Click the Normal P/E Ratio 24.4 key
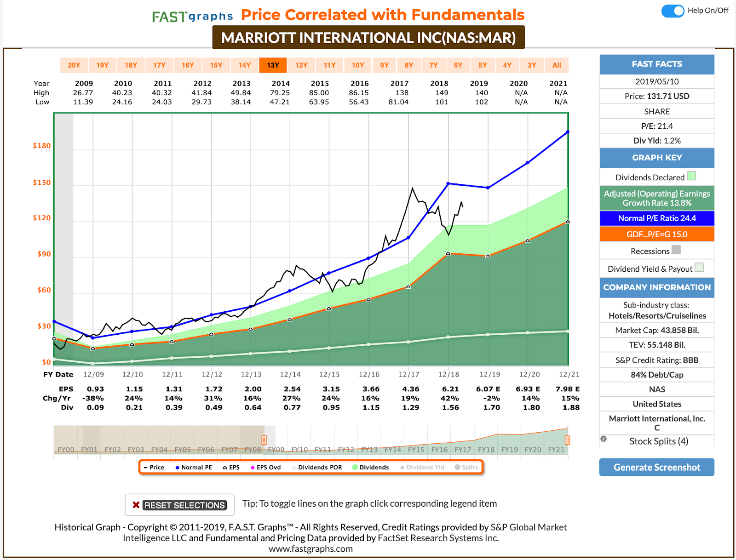The image size is (736, 560). [x=657, y=218]
